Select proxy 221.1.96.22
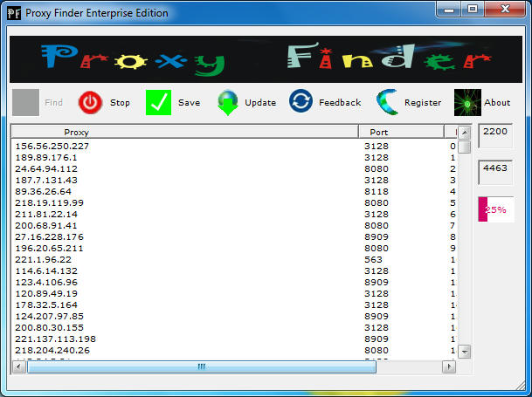The image size is (532, 397). coord(43,260)
